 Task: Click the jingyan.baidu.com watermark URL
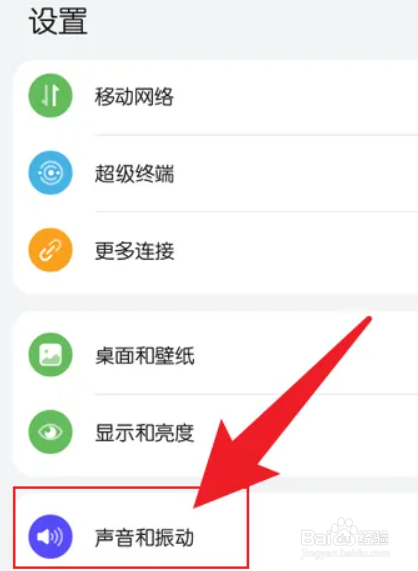(x=345, y=554)
